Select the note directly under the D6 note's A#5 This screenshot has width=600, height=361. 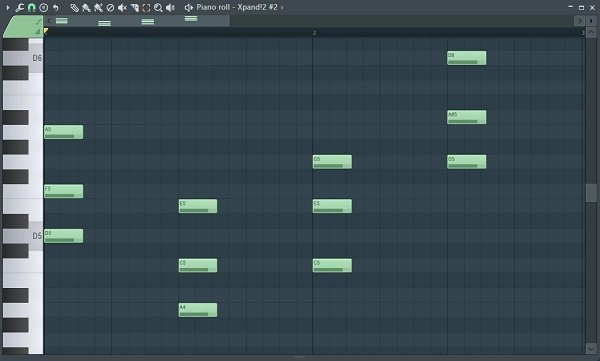pyautogui.click(x=467, y=162)
